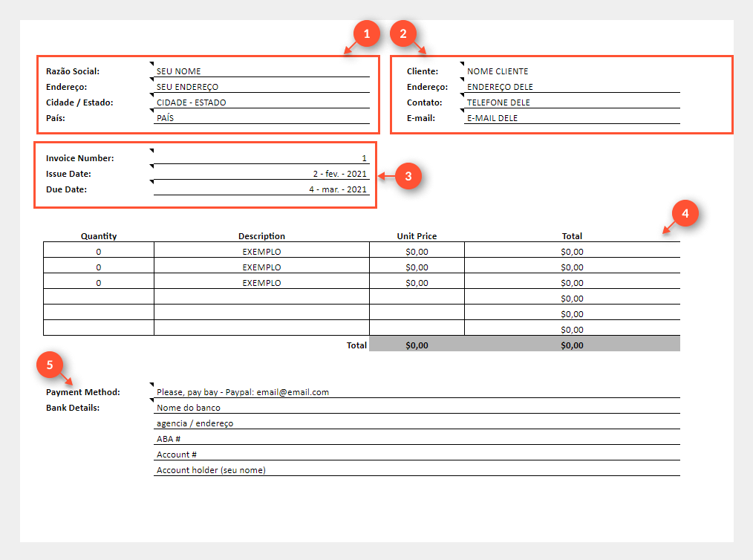Click the Account holder (seu nome) field
The height and width of the screenshot is (560, 753).
416,470
